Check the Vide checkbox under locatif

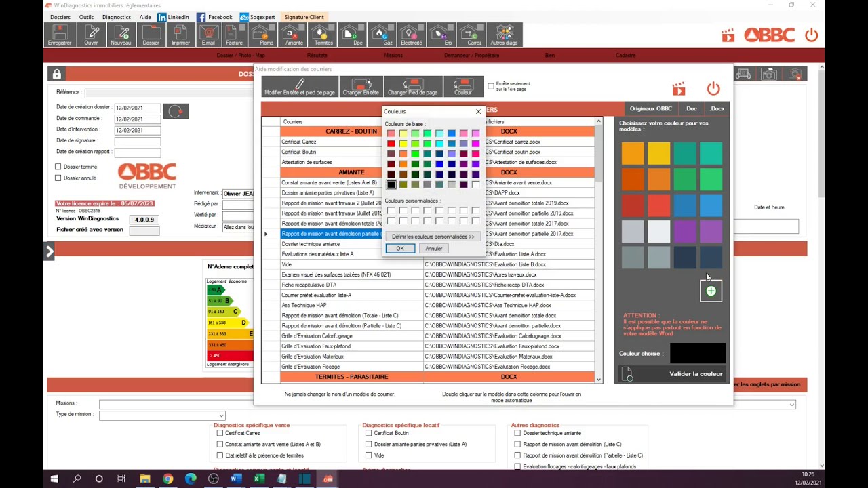[368, 455]
